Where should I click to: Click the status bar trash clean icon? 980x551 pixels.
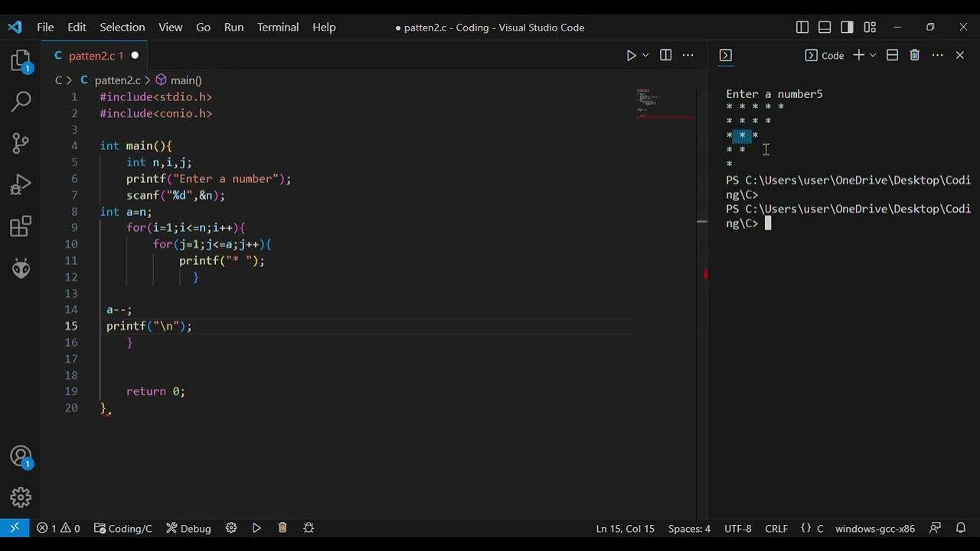[283, 528]
